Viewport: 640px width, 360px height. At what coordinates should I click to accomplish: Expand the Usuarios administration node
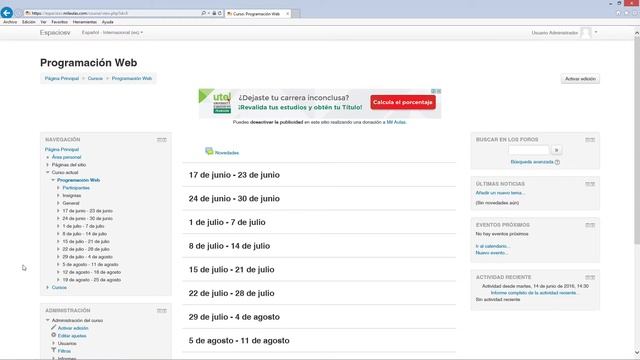click(x=53, y=343)
